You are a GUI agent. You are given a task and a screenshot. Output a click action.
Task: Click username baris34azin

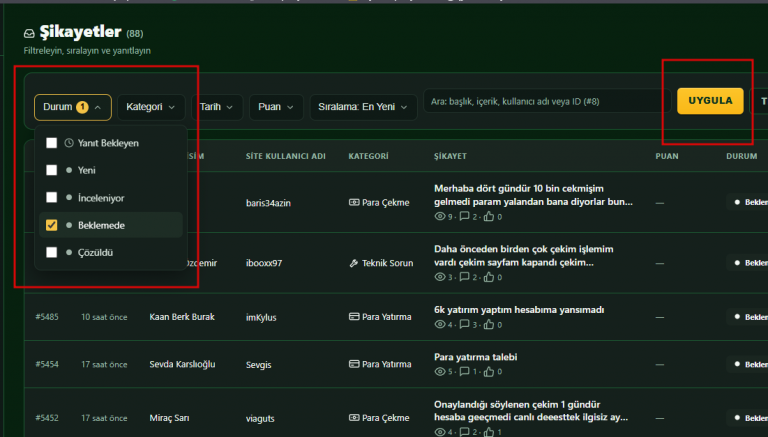click(x=268, y=203)
